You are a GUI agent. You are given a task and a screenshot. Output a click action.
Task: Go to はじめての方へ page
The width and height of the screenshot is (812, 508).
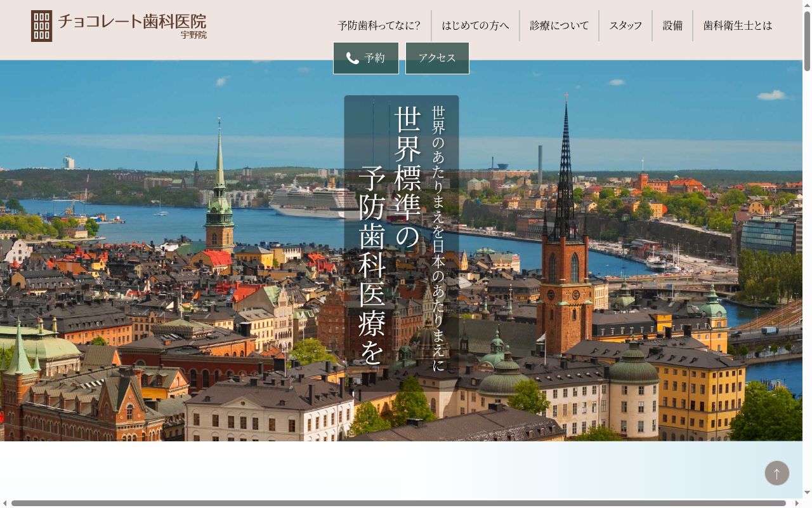click(x=475, y=25)
